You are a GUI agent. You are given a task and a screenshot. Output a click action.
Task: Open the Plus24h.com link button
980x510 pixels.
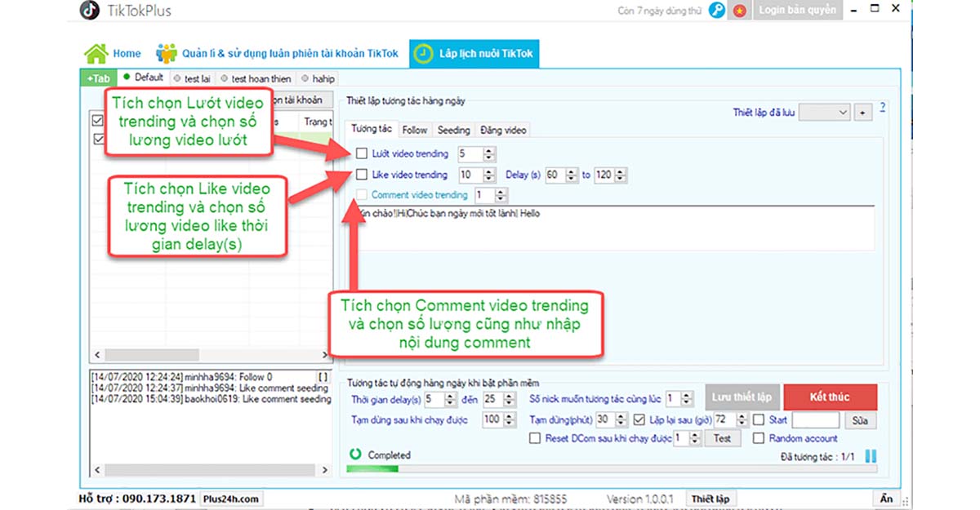click(231, 499)
